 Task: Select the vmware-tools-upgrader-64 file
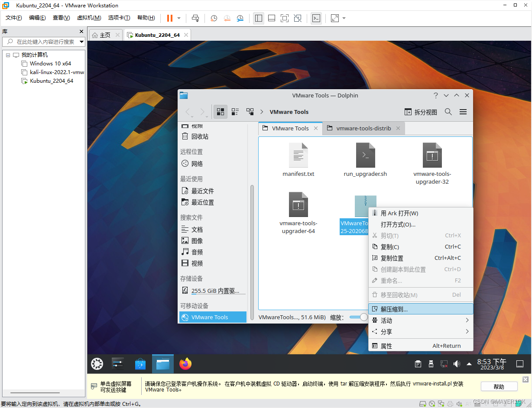298,214
